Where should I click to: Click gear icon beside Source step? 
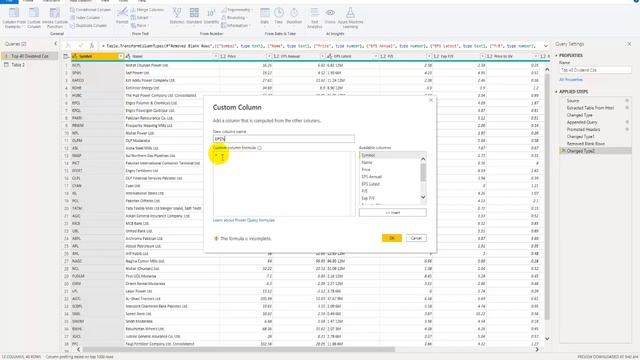pyautogui.click(x=627, y=100)
